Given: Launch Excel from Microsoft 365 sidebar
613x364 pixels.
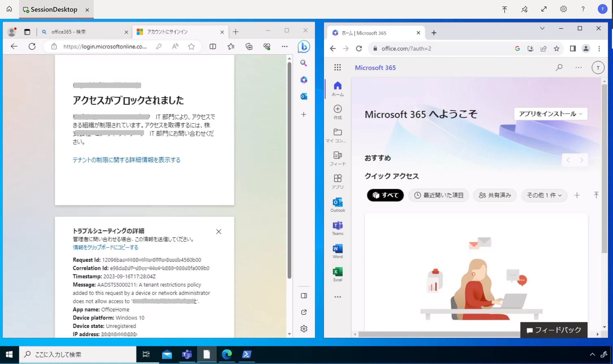Looking at the screenshot, I should click(x=338, y=274).
